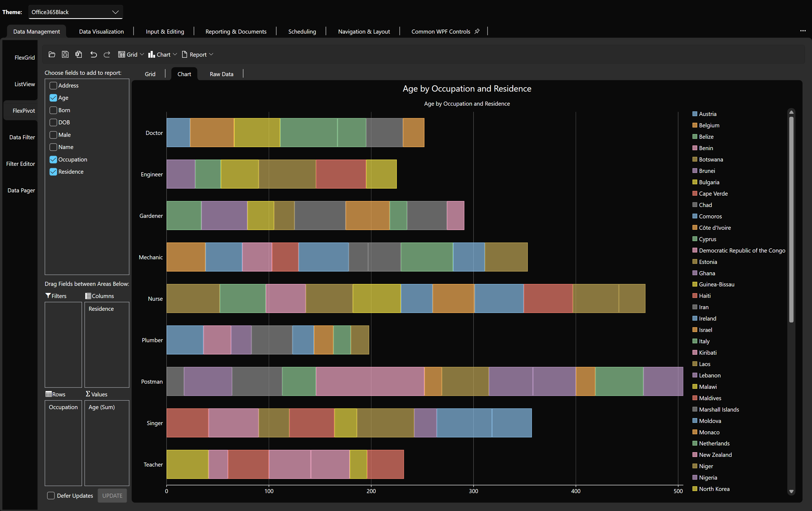Enable the Born field checkbox
Image resolution: width=812 pixels, height=511 pixels.
[x=53, y=110]
